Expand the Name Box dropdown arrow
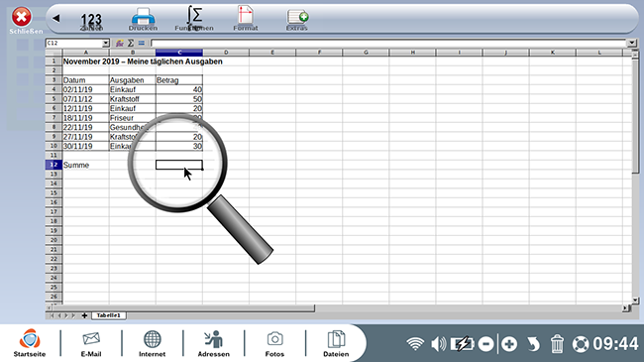 point(106,44)
